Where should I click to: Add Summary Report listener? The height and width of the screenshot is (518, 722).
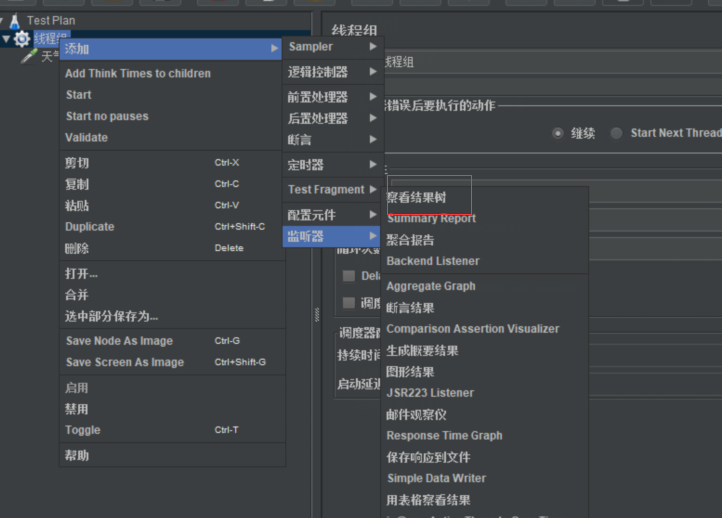485,219
